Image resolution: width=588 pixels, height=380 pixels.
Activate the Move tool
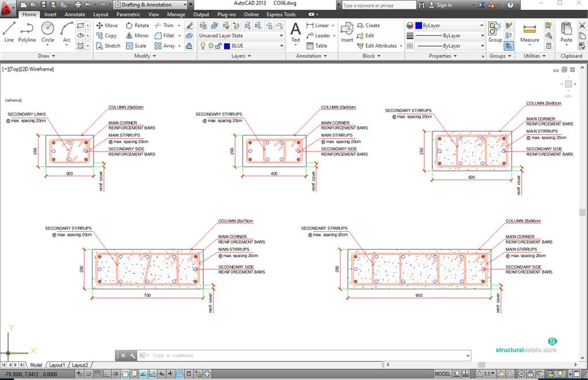click(107, 25)
